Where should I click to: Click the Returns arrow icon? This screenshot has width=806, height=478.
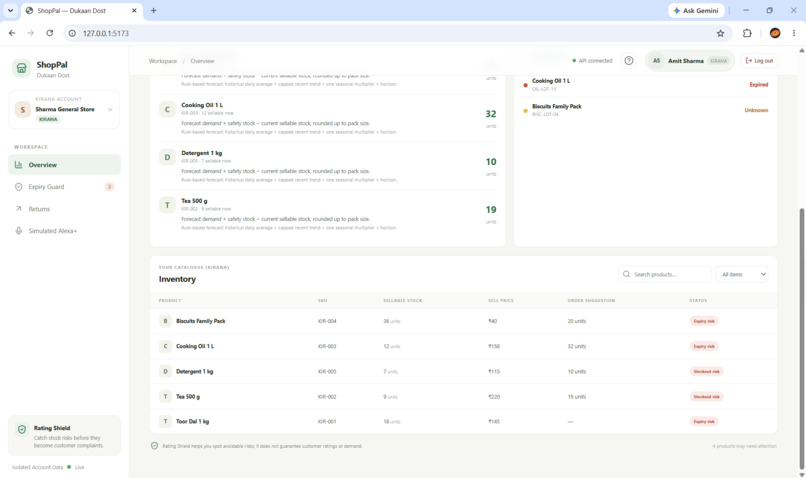tap(19, 209)
